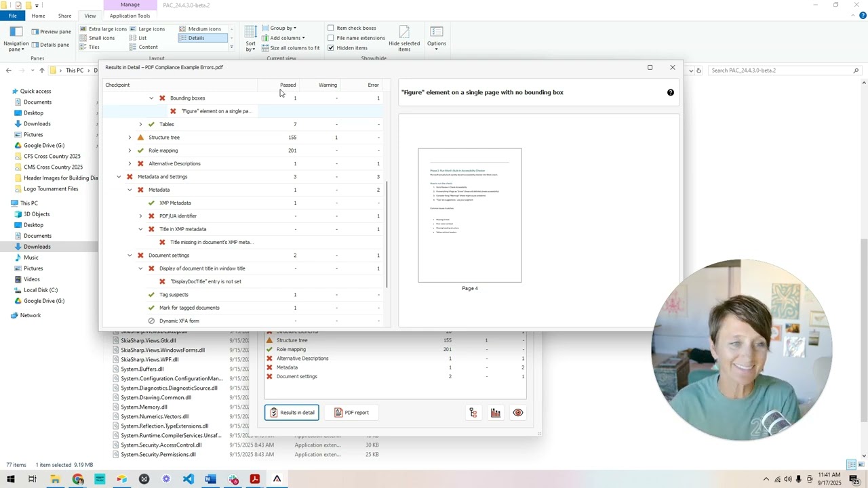Expand the PDF/UA identifier node
The height and width of the screenshot is (488, 868).
pyautogui.click(x=140, y=216)
